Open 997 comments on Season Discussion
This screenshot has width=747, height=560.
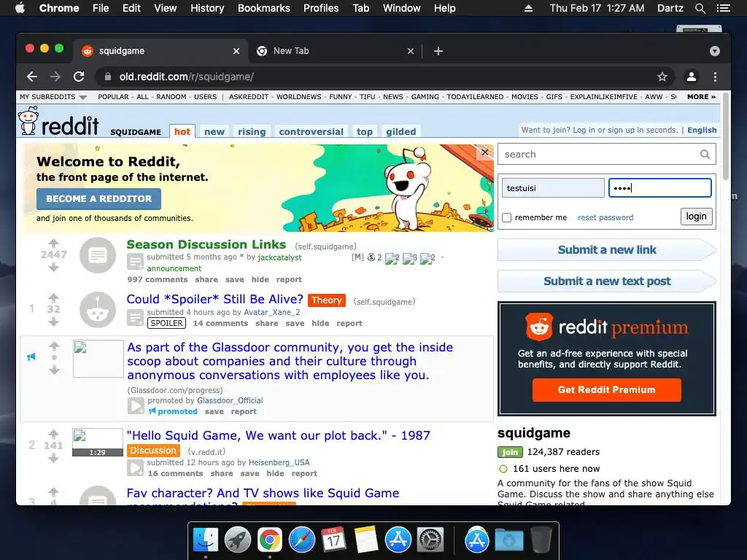tap(158, 279)
